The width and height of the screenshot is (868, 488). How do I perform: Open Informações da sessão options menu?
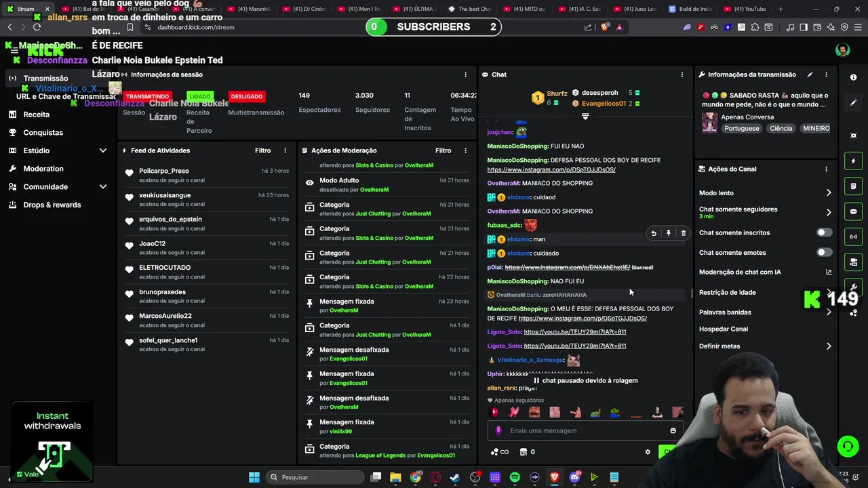[465, 75]
